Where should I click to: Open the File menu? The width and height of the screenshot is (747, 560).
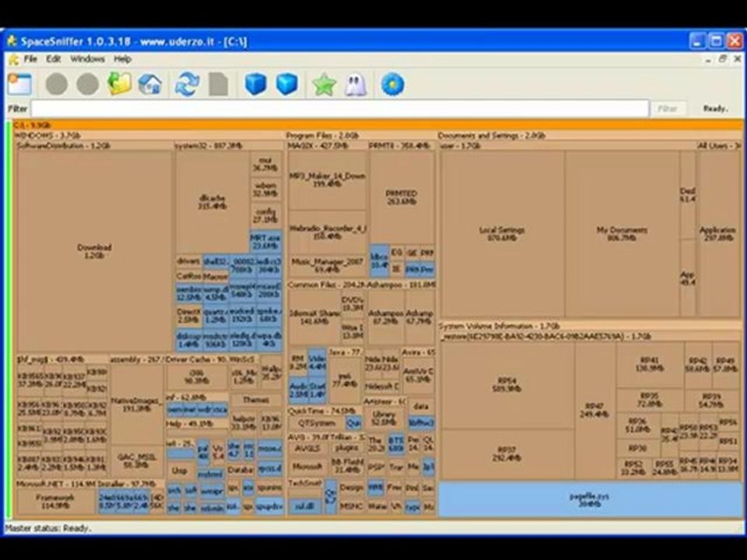pos(30,59)
